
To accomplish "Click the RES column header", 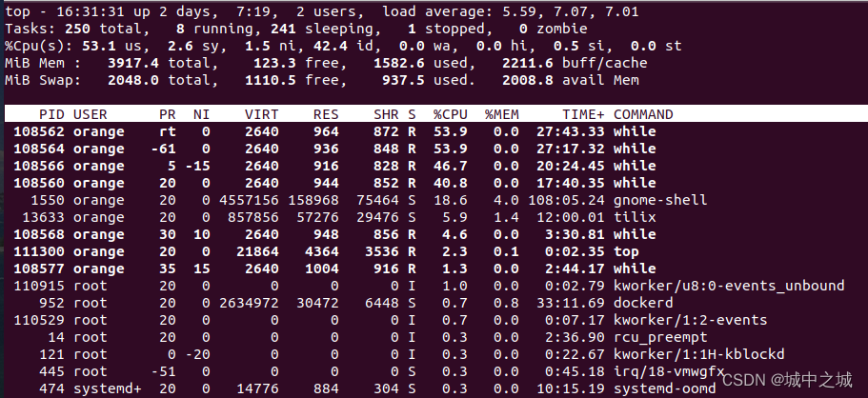I will 326,114.
